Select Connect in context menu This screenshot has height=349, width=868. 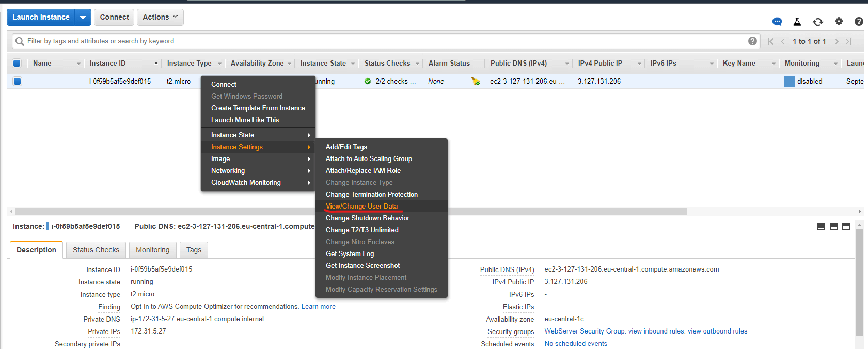click(x=258, y=84)
